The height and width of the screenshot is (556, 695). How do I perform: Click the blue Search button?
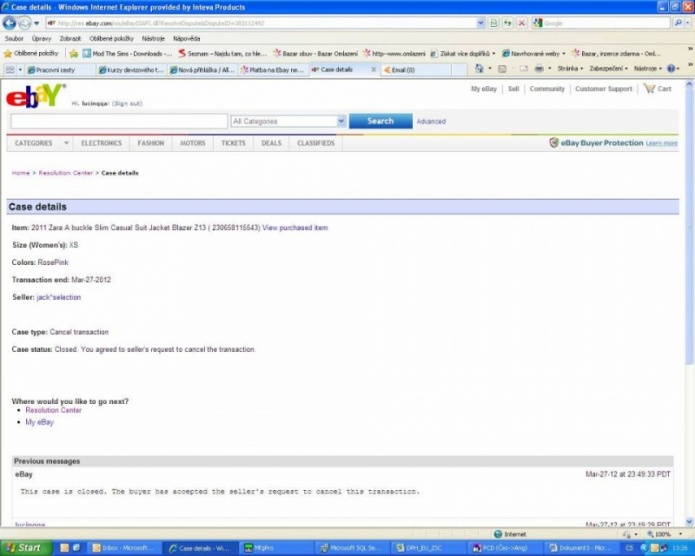coord(380,121)
